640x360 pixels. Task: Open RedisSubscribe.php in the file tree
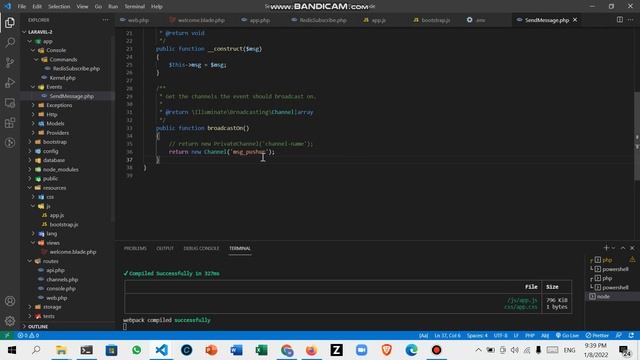tap(76, 69)
